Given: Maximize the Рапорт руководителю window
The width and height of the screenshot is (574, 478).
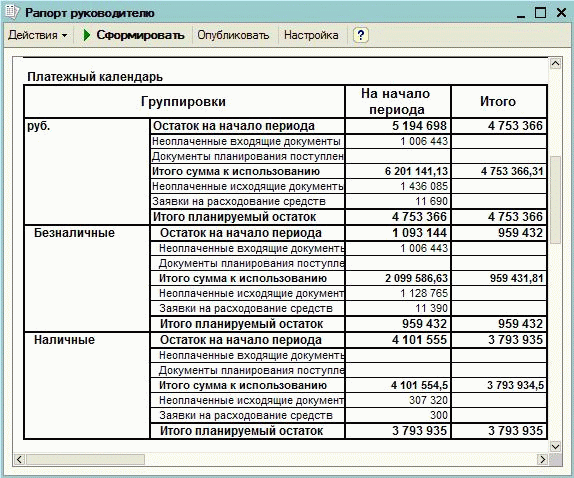Looking at the screenshot, I should 540,13.
